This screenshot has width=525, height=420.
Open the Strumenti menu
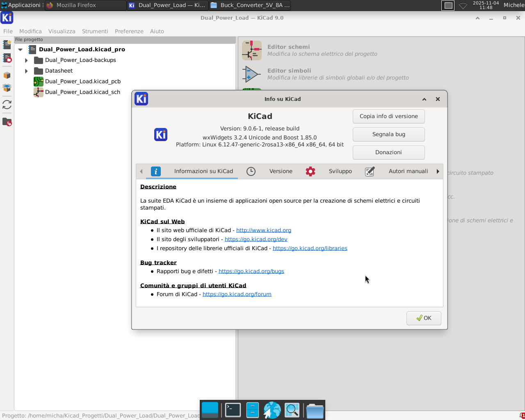tap(95, 31)
